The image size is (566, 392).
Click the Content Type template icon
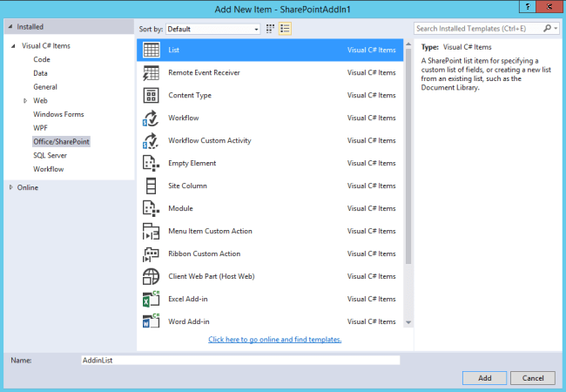click(151, 95)
